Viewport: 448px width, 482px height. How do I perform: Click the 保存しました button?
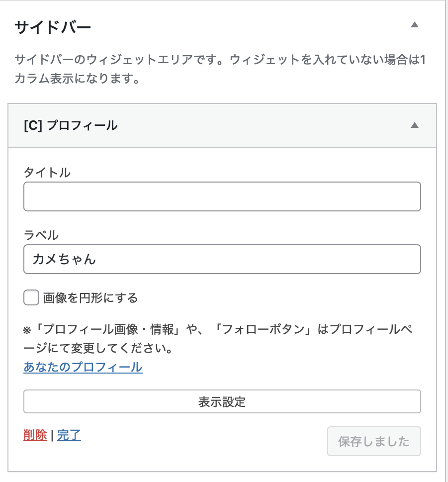click(x=374, y=441)
